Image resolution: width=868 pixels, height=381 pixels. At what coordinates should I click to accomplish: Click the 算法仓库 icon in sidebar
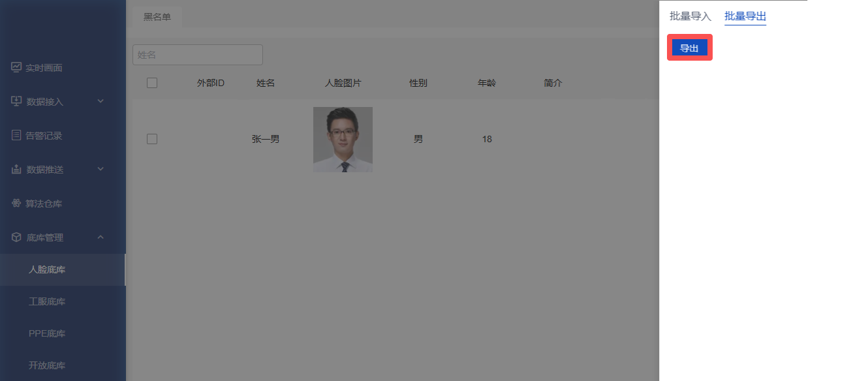coord(16,204)
